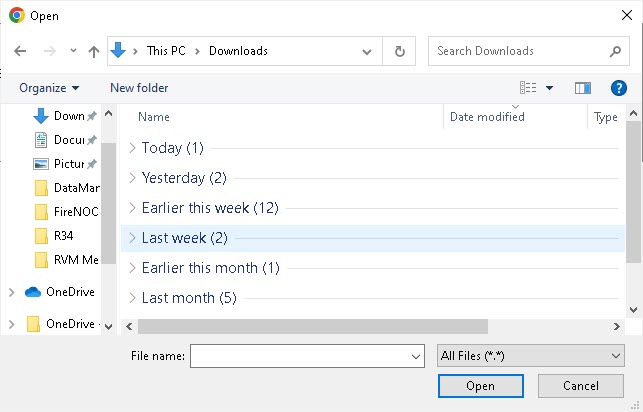Image resolution: width=643 pixels, height=412 pixels.
Task: Click the Back navigation arrow
Action: tap(20, 51)
